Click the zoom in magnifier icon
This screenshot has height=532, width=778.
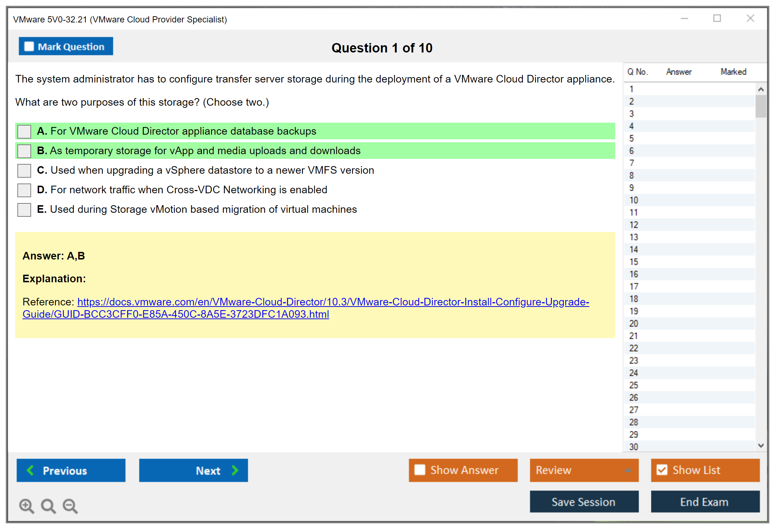click(26, 506)
